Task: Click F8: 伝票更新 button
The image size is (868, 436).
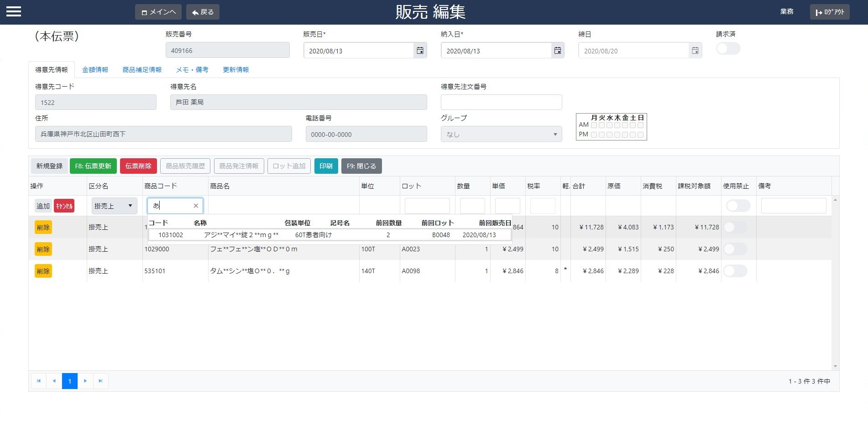Action: pyautogui.click(x=93, y=166)
